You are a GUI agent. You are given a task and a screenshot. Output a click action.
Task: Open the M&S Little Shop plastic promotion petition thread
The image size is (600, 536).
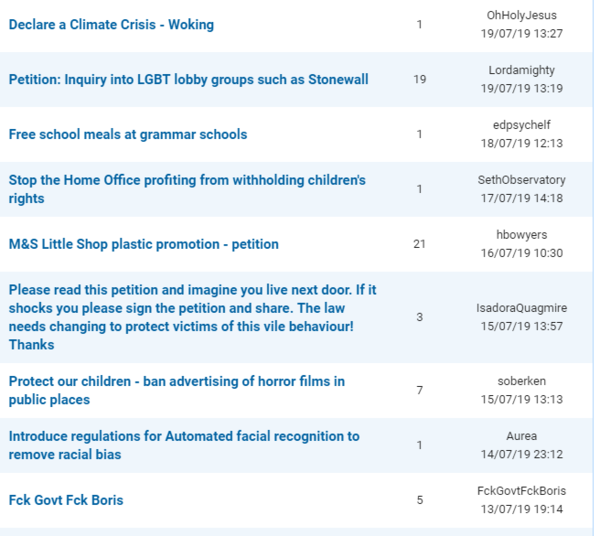coord(143,244)
